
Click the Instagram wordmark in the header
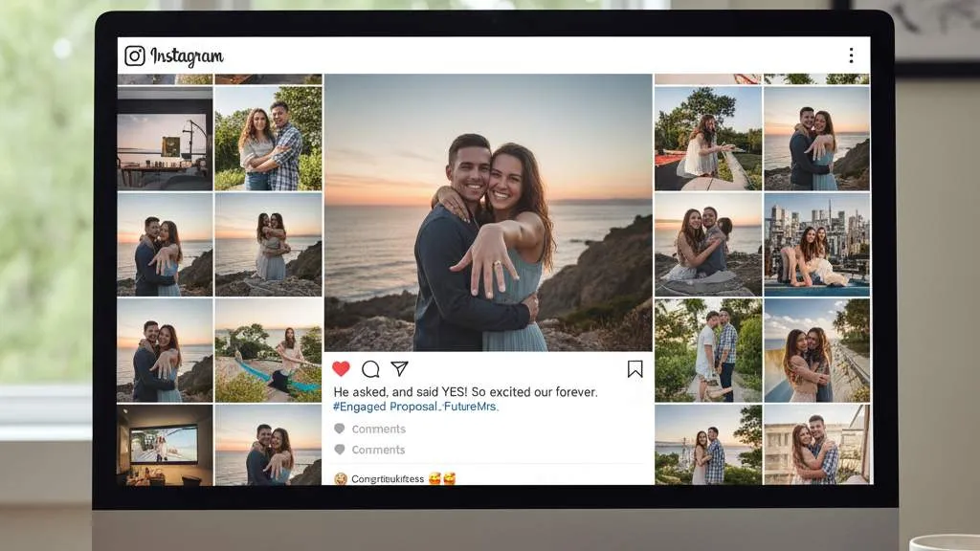[x=187, y=56]
